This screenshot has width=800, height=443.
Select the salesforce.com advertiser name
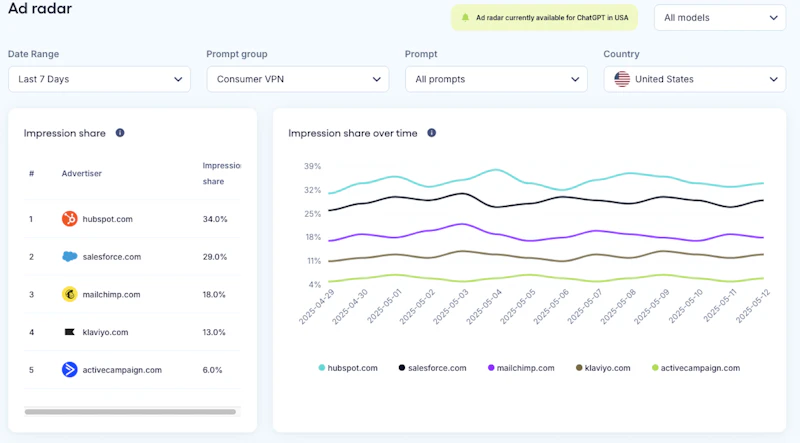pyautogui.click(x=112, y=257)
